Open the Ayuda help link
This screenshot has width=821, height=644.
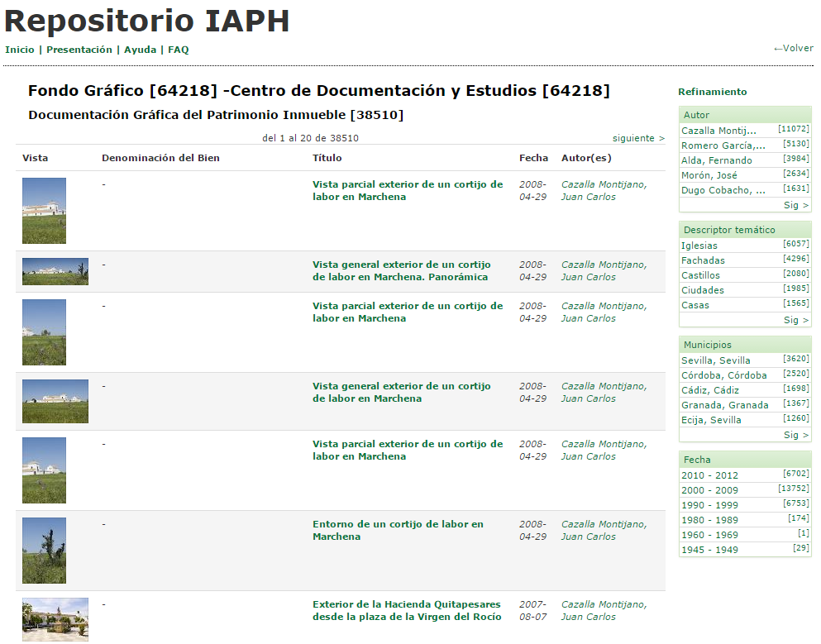tap(140, 50)
